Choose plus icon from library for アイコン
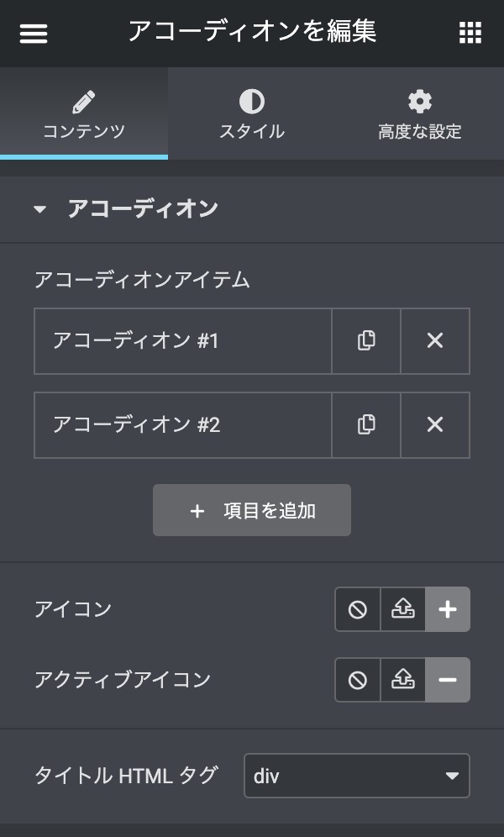This screenshot has width=504, height=837. (448, 609)
